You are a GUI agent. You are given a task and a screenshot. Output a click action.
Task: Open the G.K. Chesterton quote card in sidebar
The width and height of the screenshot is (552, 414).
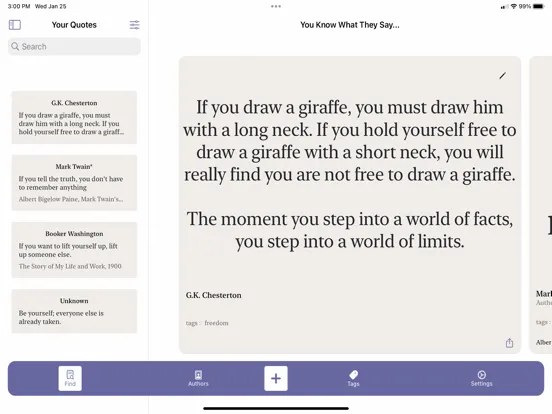74,118
